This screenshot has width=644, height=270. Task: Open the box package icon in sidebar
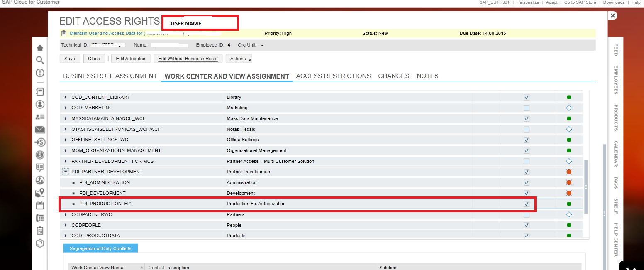pyautogui.click(x=40, y=243)
